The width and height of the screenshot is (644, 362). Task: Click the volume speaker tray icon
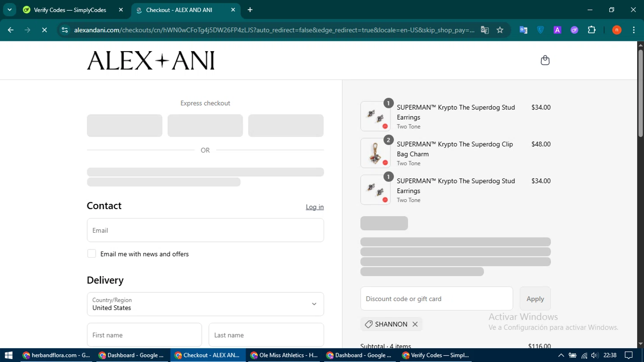[x=595, y=355]
